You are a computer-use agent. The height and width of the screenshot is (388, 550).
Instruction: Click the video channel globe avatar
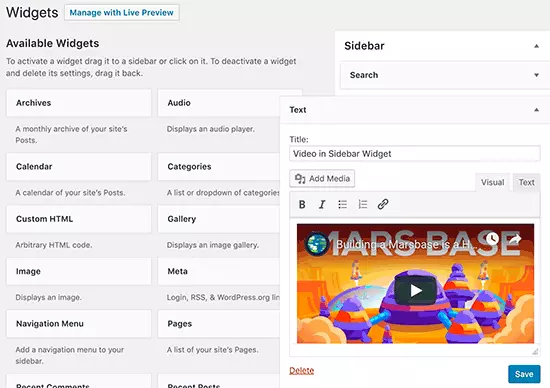pyautogui.click(x=316, y=243)
